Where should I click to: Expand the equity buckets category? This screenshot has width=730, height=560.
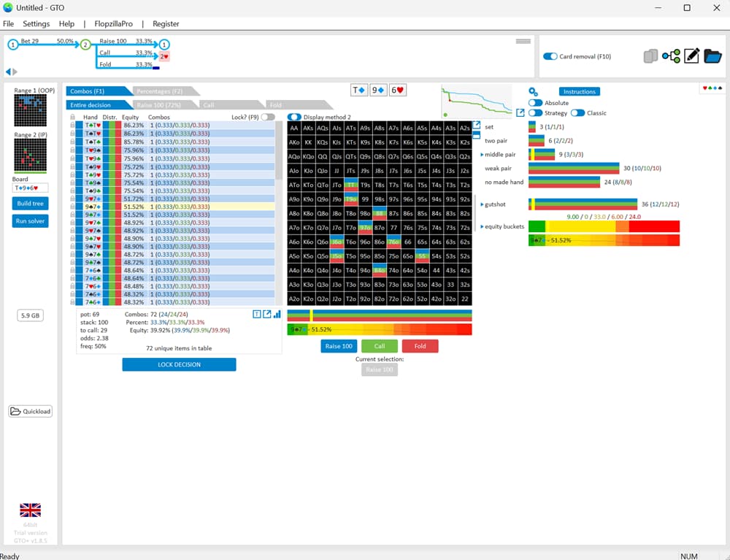482,226
